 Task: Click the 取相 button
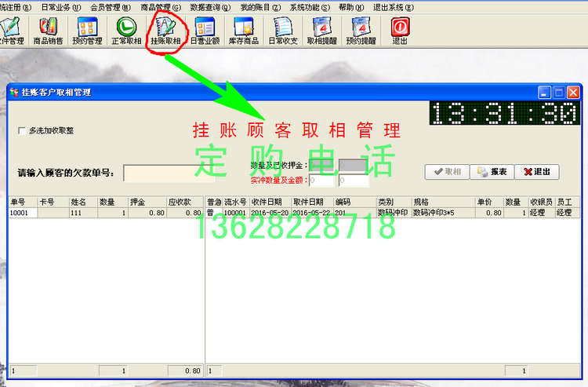click(x=447, y=172)
